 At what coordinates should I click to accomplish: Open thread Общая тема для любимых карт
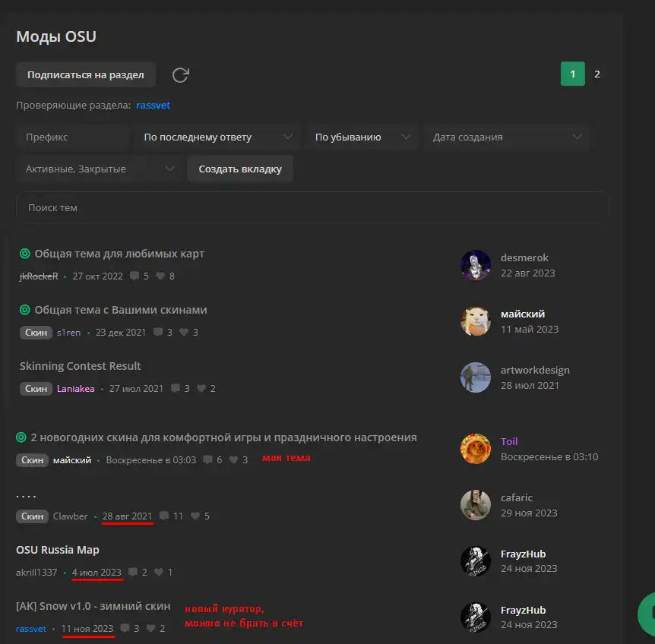119,254
